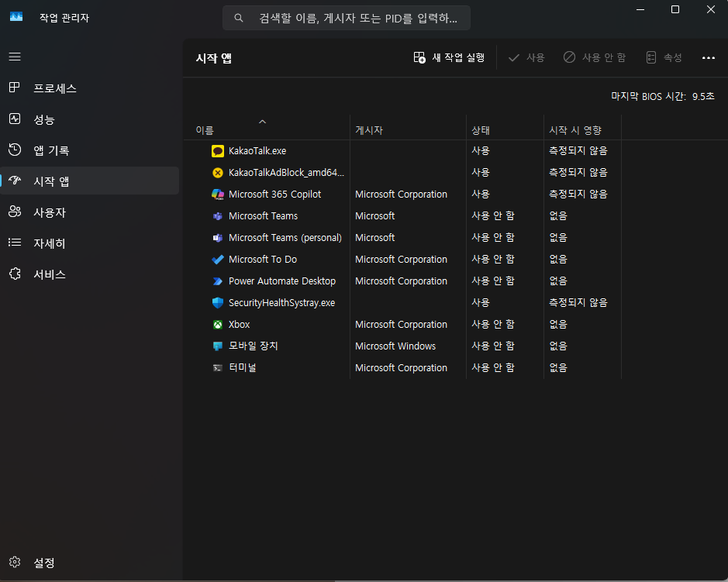Click 사용 안 함 status in Xbox row
The width and height of the screenshot is (728, 582).
493,325
